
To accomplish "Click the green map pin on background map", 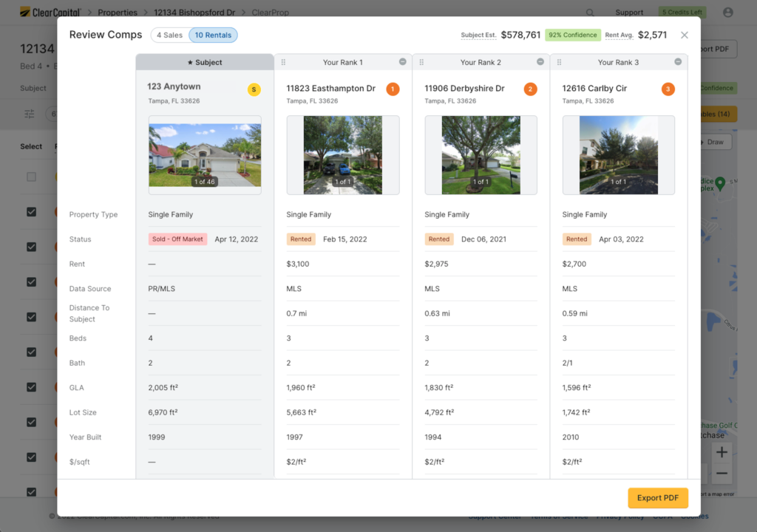I will click(x=720, y=183).
